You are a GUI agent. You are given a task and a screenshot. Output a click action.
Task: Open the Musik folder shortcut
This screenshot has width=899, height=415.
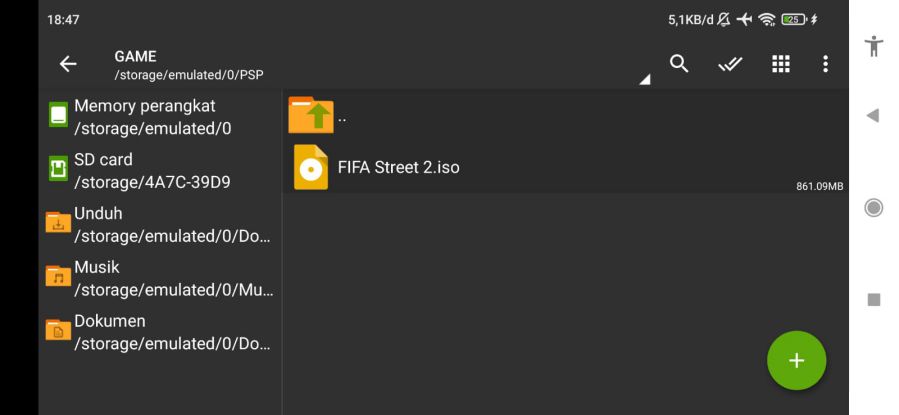pyautogui.click(x=160, y=279)
